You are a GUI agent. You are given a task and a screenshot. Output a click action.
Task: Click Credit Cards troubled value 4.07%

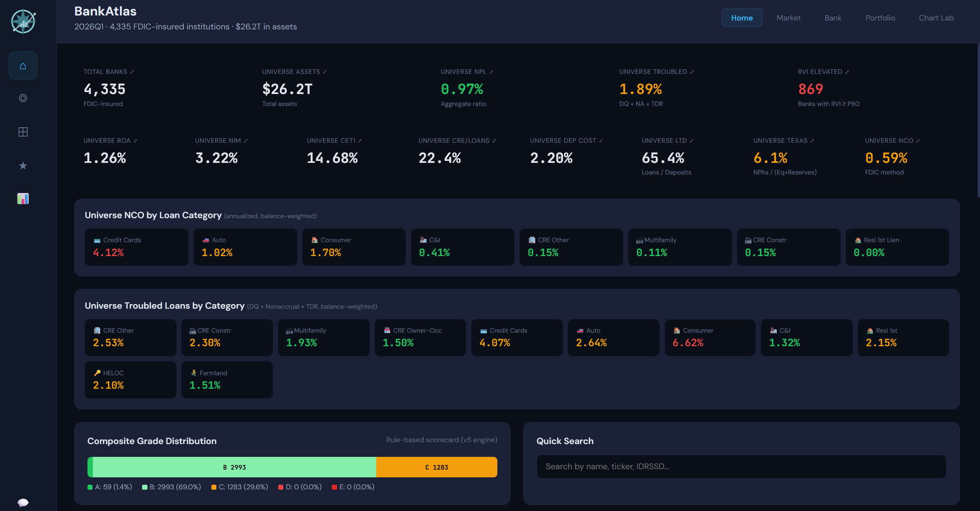click(x=495, y=343)
